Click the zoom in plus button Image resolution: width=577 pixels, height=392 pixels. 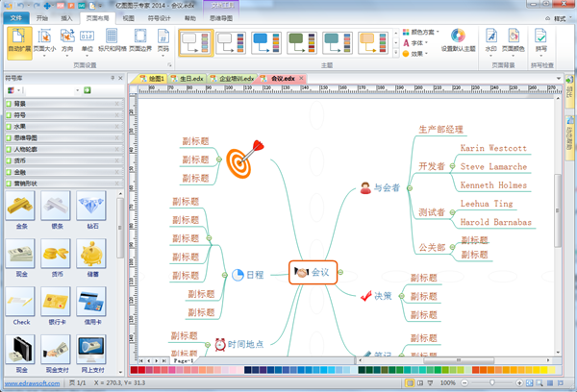[x=519, y=382]
